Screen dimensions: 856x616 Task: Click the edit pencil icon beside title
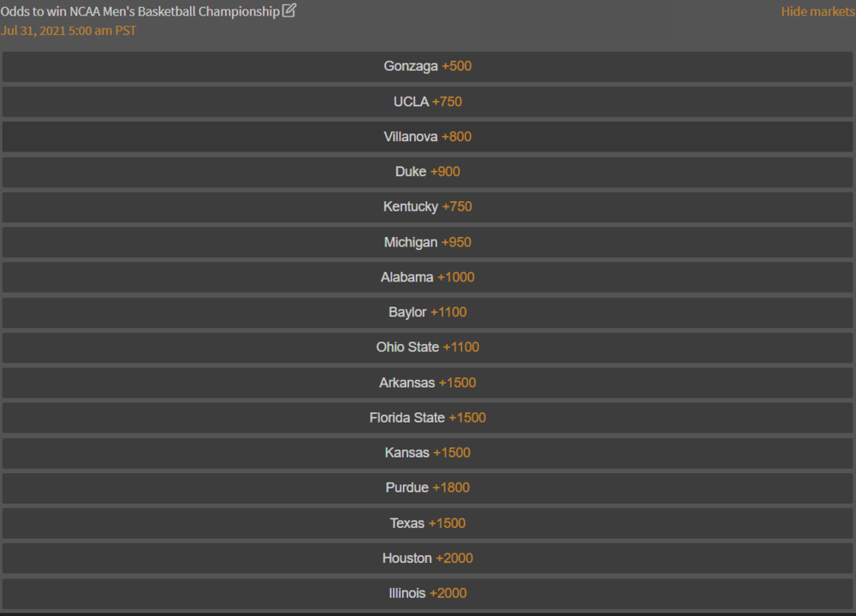click(289, 11)
